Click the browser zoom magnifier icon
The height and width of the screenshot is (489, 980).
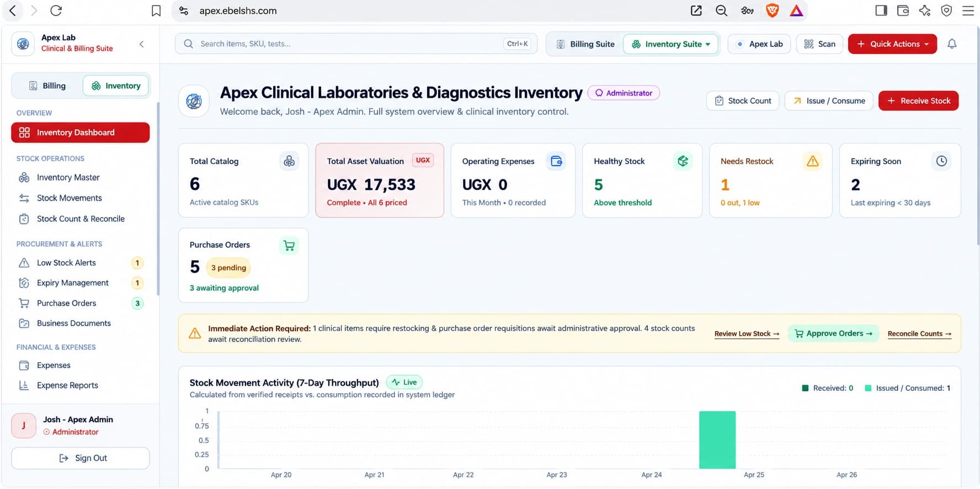click(721, 10)
